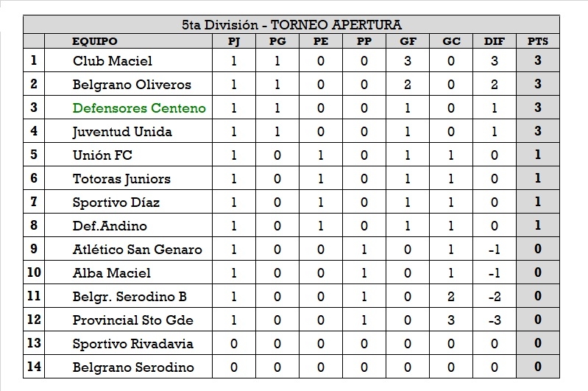Select the DIF column header
Screen dimensions: 588x391
pyautogui.click(x=495, y=41)
